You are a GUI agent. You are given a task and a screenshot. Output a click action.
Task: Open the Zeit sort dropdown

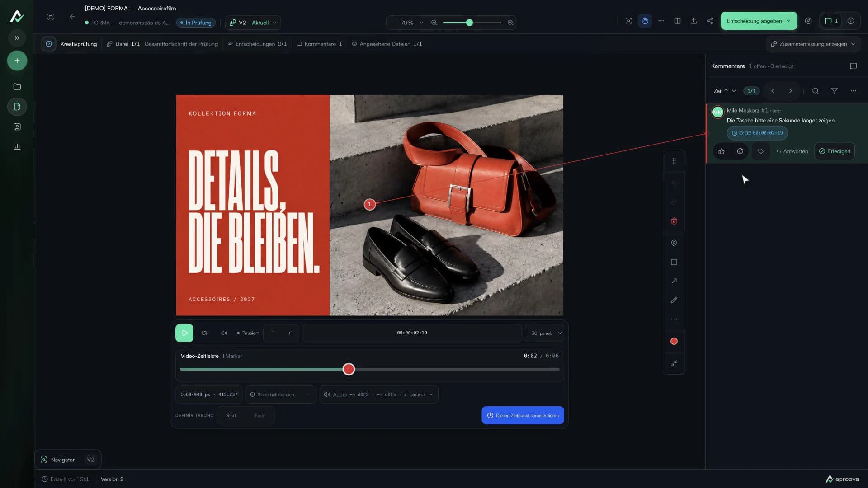coord(725,91)
